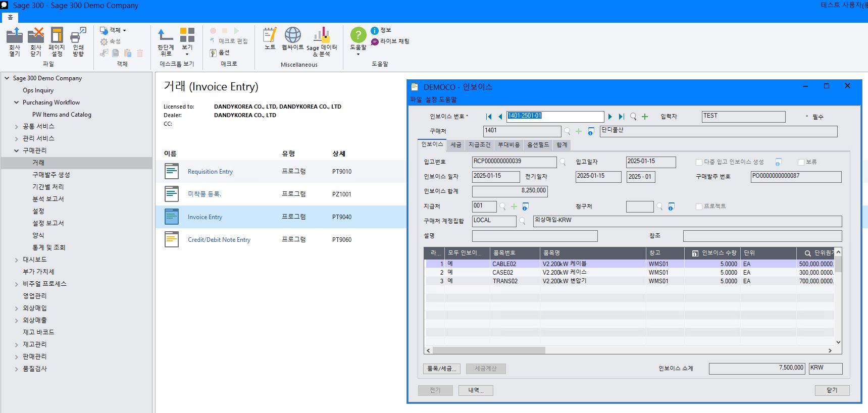The height and width of the screenshot is (413, 868).
Task: Select PW Items and Catalog
Action: tap(62, 115)
